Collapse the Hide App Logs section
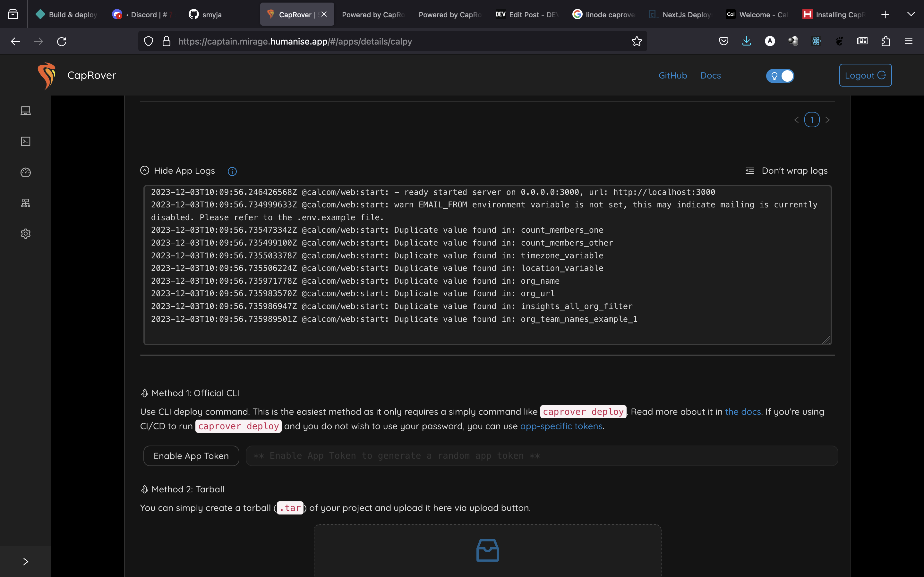 coord(178,171)
